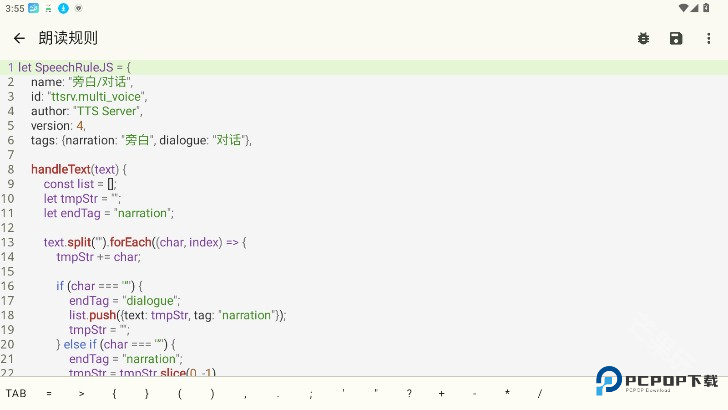Tap the forward slash symbol key
This screenshot has height=410, width=728.
pyautogui.click(x=540, y=393)
